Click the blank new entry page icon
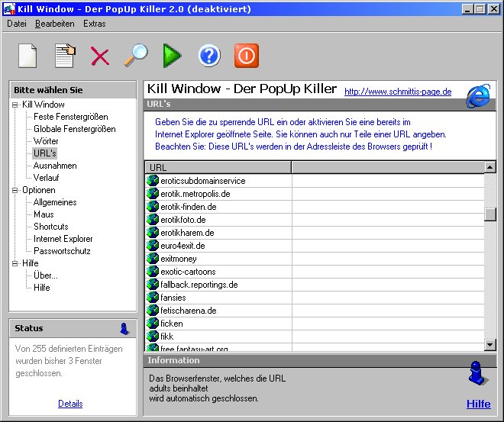The height and width of the screenshot is (422, 504). (27, 56)
